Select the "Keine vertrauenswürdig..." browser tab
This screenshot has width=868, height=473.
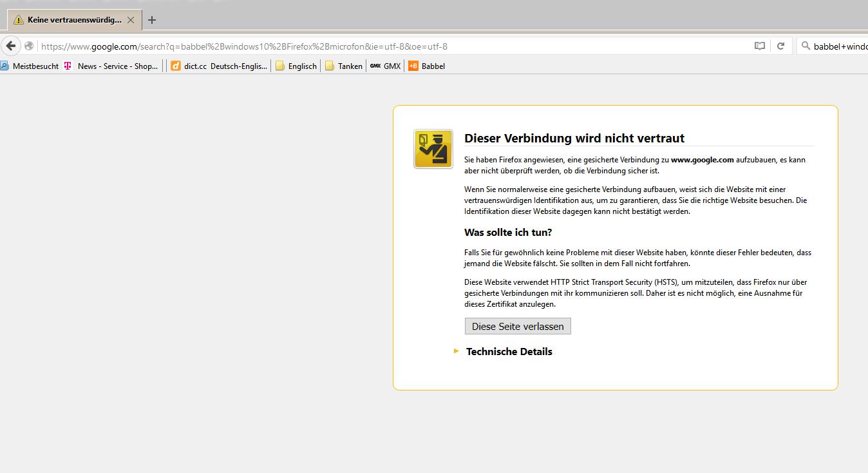(x=74, y=20)
